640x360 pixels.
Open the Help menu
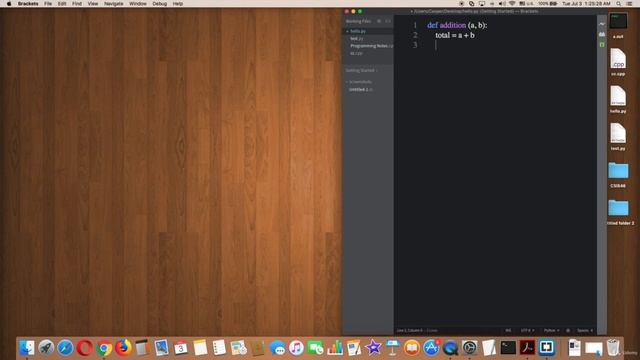tap(178, 4)
